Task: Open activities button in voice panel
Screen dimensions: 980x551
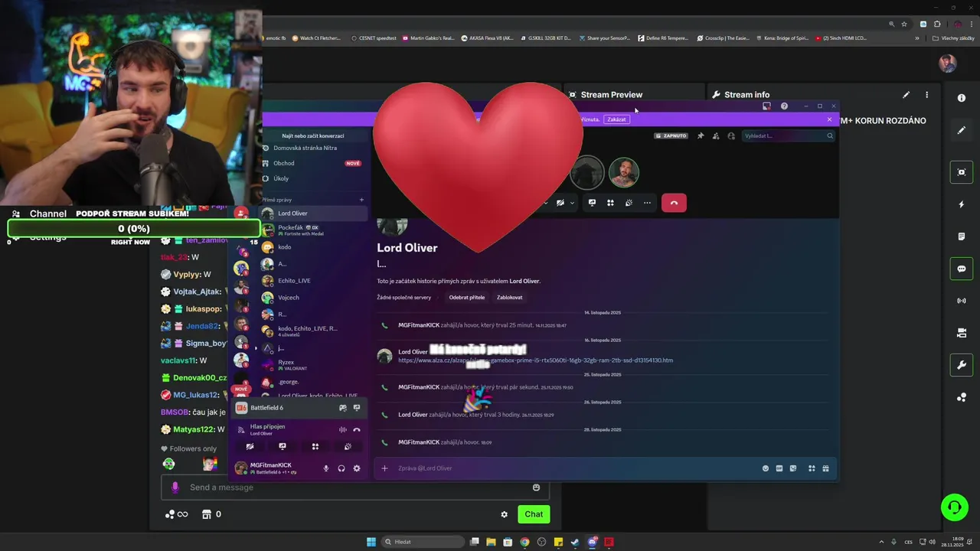Action: (x=315, y=447)
